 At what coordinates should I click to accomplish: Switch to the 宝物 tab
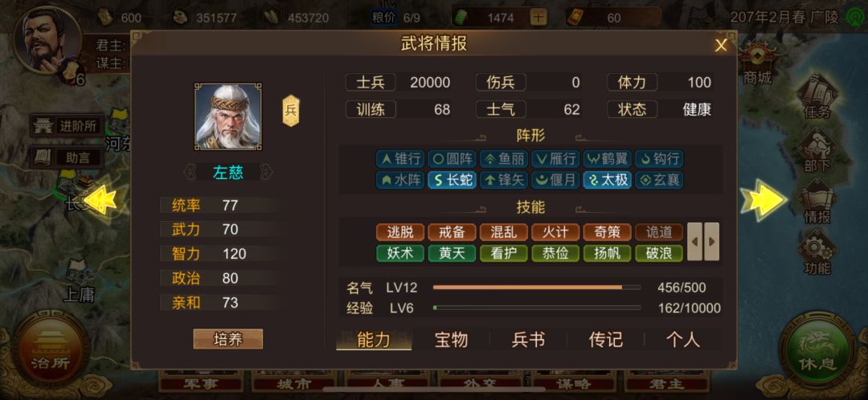tap(451, 340)
